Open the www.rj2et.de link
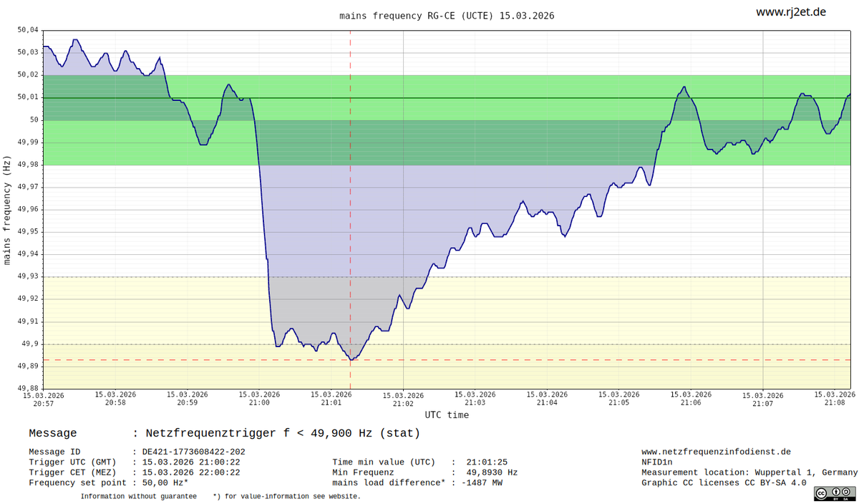Image resolution: width=859 pixels, height=504 pixels. [791, 12]
